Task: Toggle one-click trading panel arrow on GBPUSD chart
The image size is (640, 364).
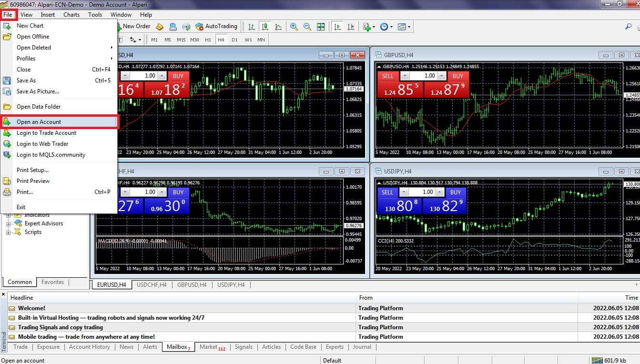Action: 379,67
